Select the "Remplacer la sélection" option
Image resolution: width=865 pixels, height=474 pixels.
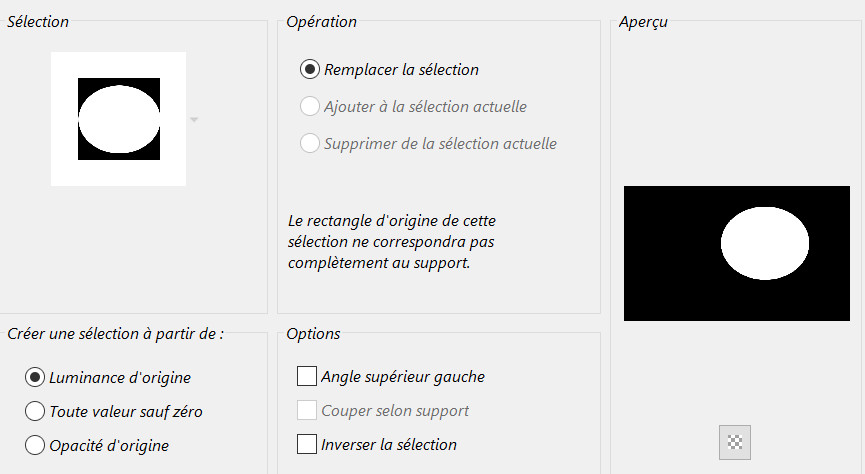[310, 70]
